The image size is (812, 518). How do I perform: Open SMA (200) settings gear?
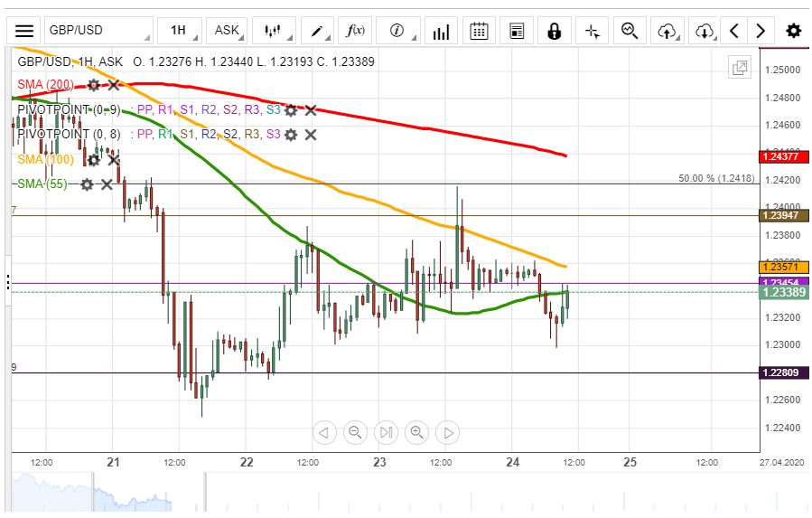pyautogui.click(x=93, y=85)
